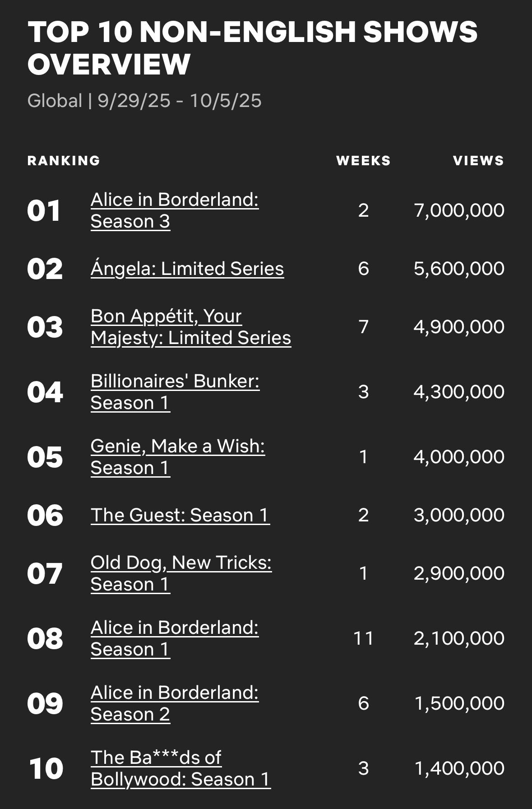532x809 pixels.
Task: Open Billionaires' Bunker: Season 1
Action: tap(175, 392)
